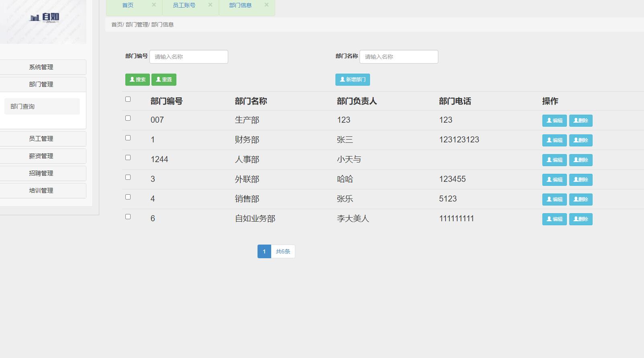The image size is (644, 358).
Task: Expand the 培训管理 sidebar menu
Action: point(41,191)
